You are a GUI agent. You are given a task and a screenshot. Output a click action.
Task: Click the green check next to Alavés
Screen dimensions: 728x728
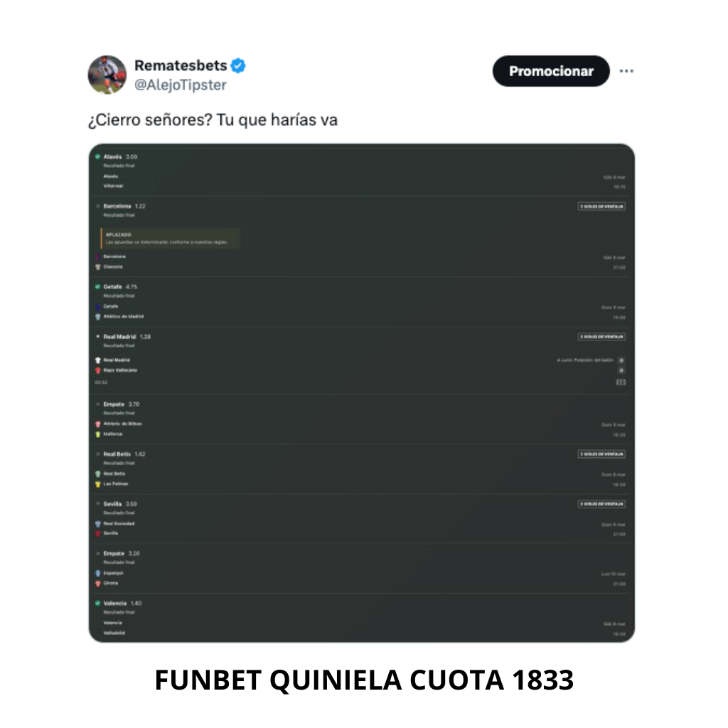(x=97, y=156)
